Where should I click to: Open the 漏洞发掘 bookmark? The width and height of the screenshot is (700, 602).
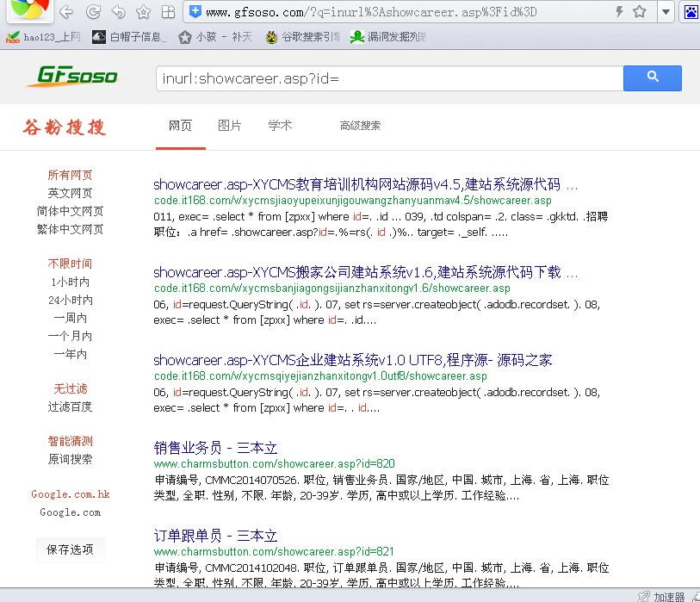pyautogui.click(x=388, y=37)
